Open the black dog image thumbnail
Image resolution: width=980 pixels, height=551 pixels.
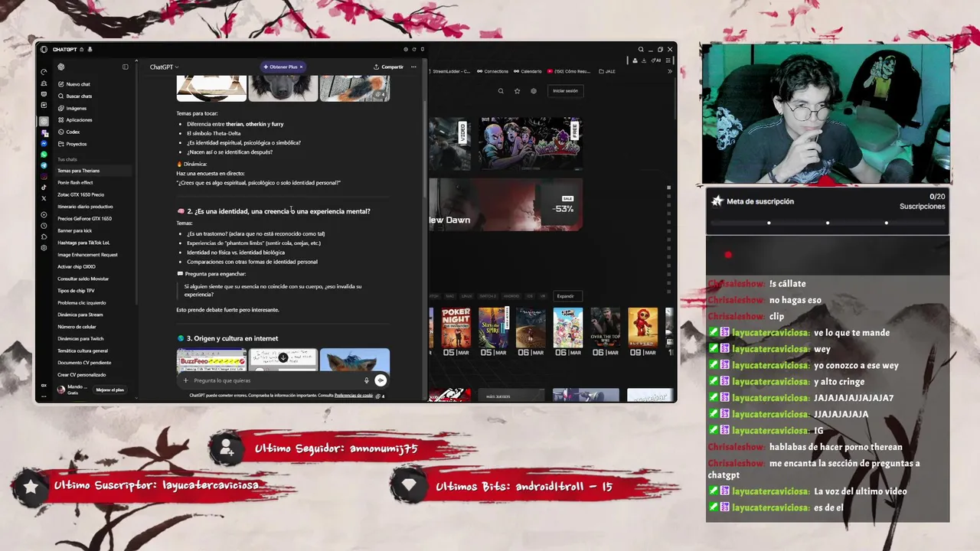tap(283, 88)
